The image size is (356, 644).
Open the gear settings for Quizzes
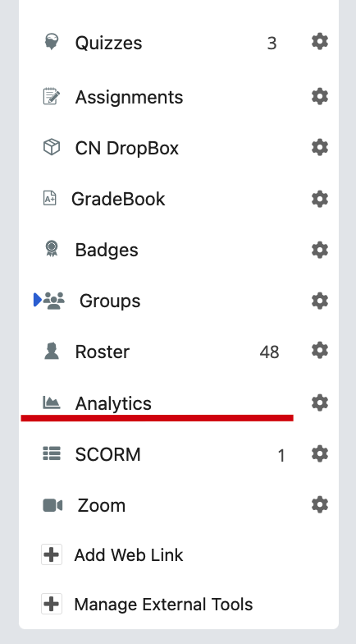320,42
